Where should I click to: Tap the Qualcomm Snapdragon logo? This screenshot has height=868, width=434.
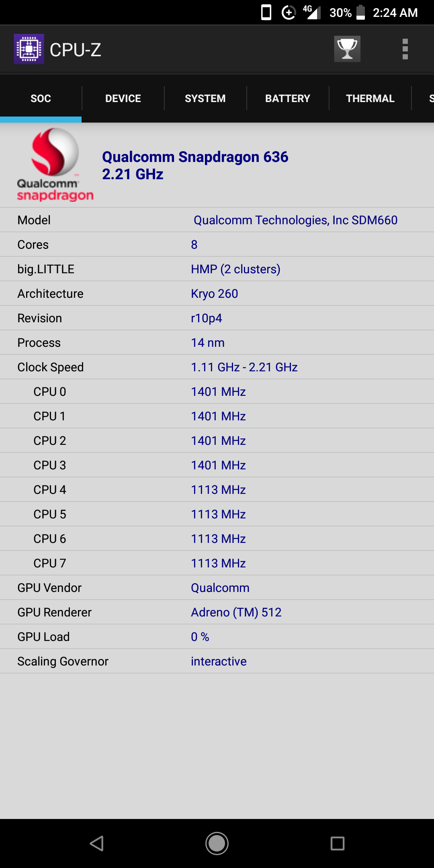(x=55, y=165)
